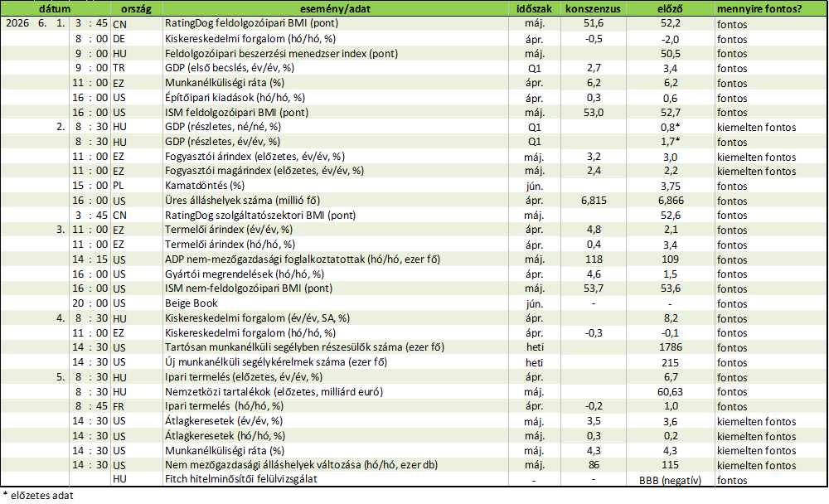The height and width of the screenshot is (504, 829).
Task: Click the previous value 60,63
Action: (x=670, y=392)
